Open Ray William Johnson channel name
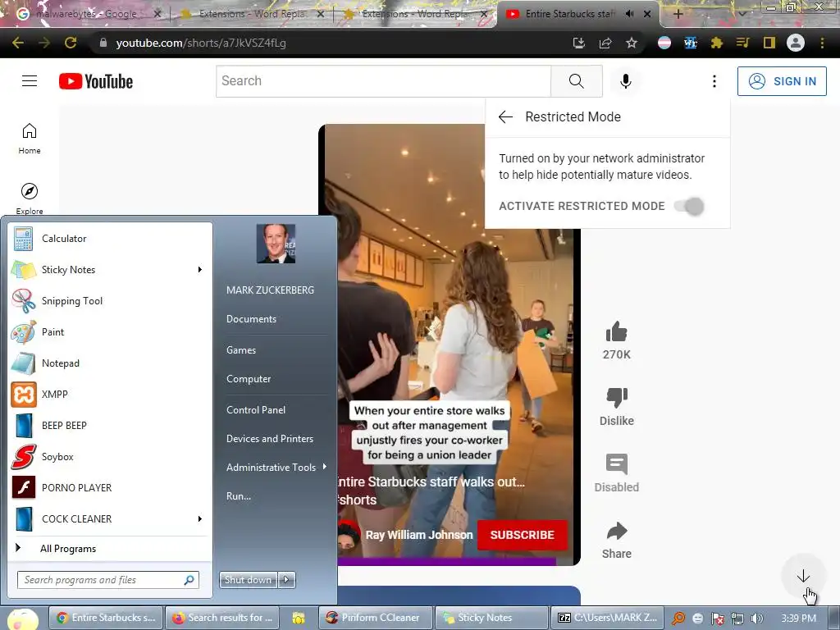Screen dimensions: 840x630 (x=419, y=535)
